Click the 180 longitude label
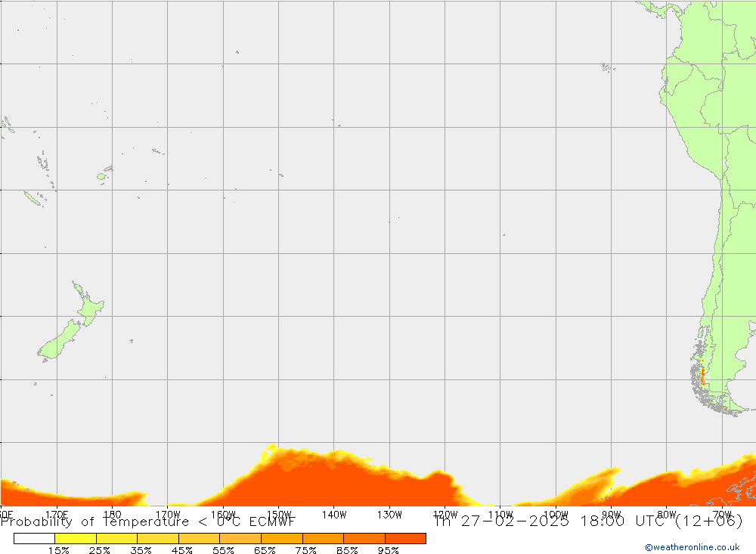 113,515
